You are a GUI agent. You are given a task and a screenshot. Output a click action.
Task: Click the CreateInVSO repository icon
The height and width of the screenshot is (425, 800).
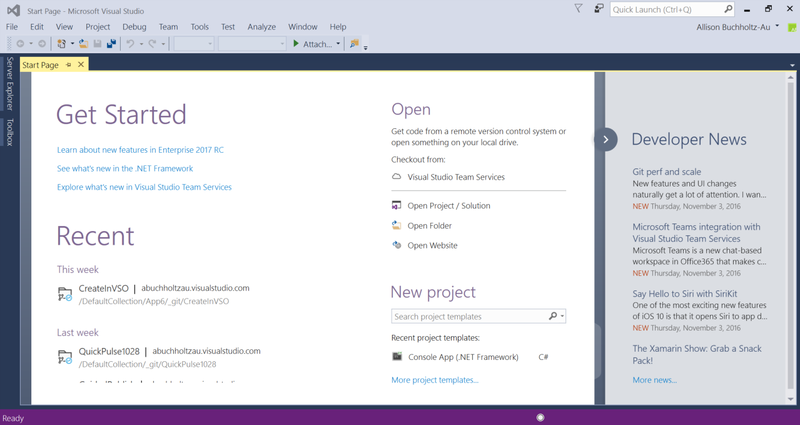(x=65, y=294)
